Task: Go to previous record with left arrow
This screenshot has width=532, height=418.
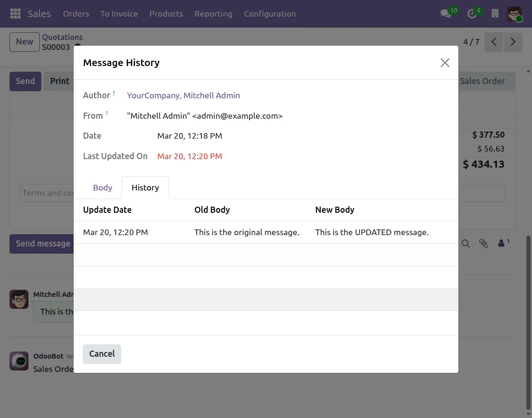Action: pyautogui.click(x=494, y=42)
